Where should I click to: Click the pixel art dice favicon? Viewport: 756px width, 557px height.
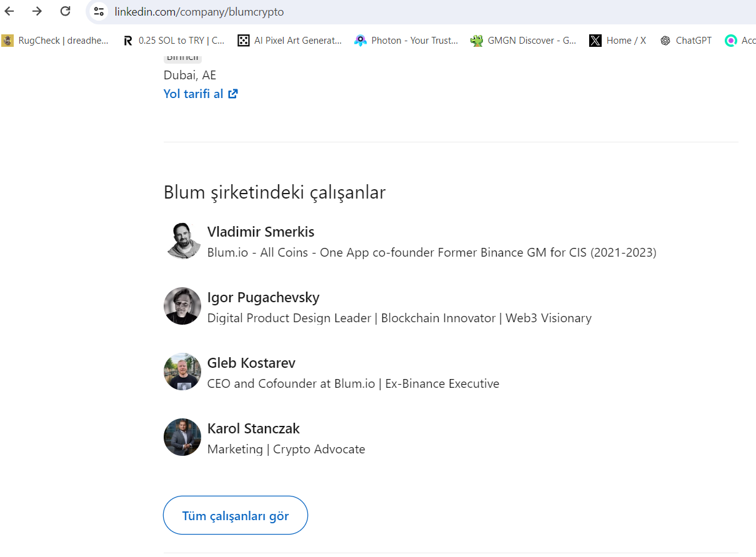pos(244,41)
